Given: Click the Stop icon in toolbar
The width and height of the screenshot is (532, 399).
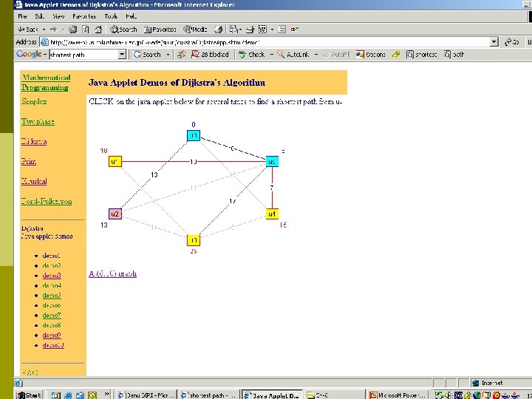Looking at the screenshot, I should point(72,30).
